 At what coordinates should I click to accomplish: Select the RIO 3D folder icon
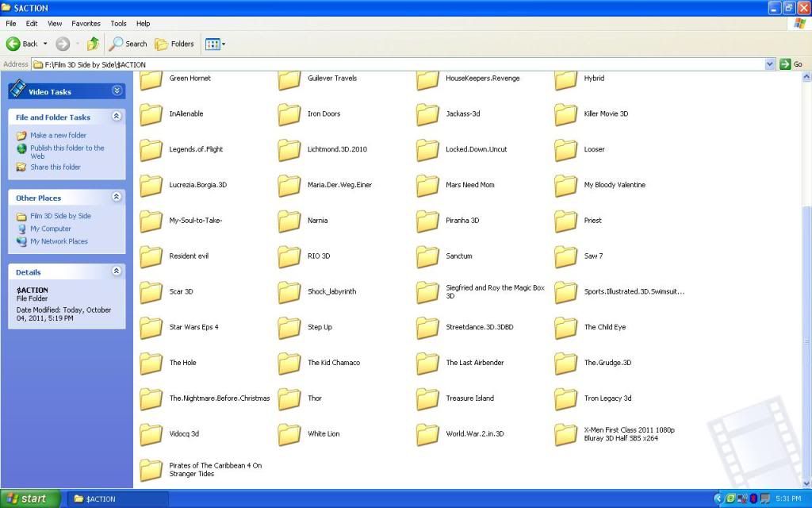(289, 256)
